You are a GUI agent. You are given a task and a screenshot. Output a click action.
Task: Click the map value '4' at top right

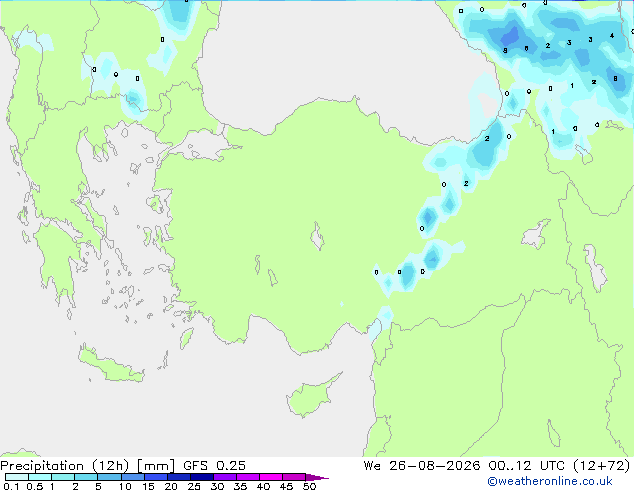tap(612, 36)
